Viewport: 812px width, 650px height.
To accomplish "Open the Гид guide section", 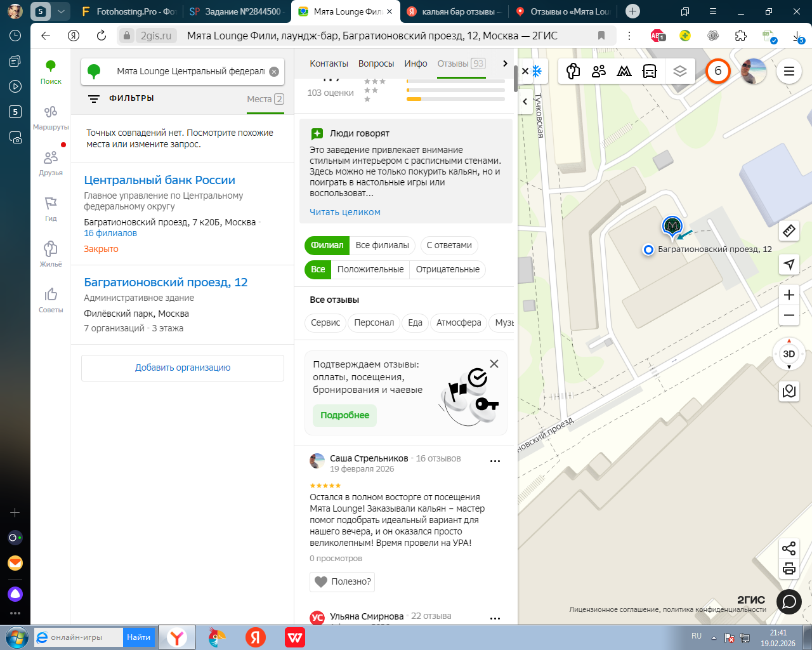I will [x=51, y=208].
